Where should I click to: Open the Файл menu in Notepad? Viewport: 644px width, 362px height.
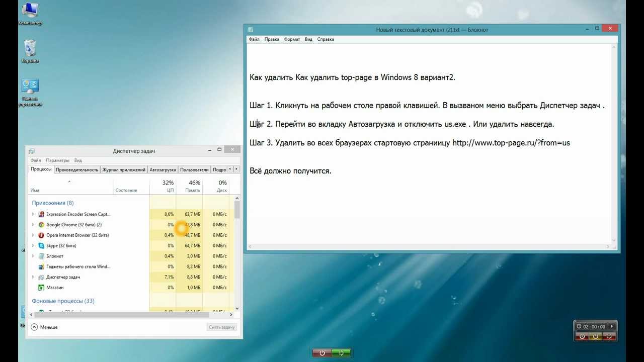coord(254,39)
